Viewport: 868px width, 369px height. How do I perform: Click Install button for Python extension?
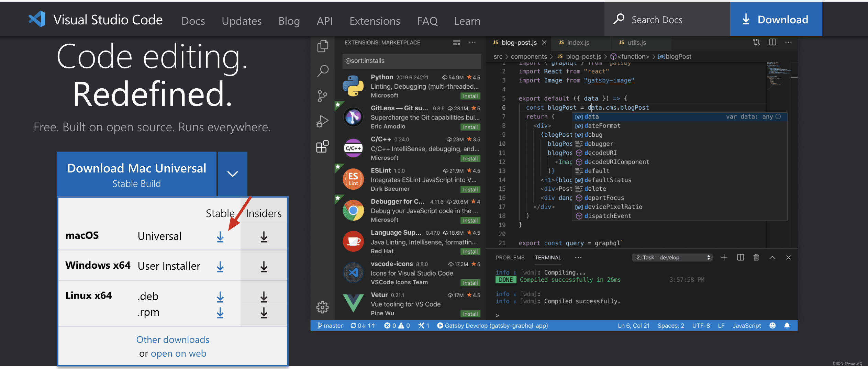pyautogui.click(x=470, y=96)
